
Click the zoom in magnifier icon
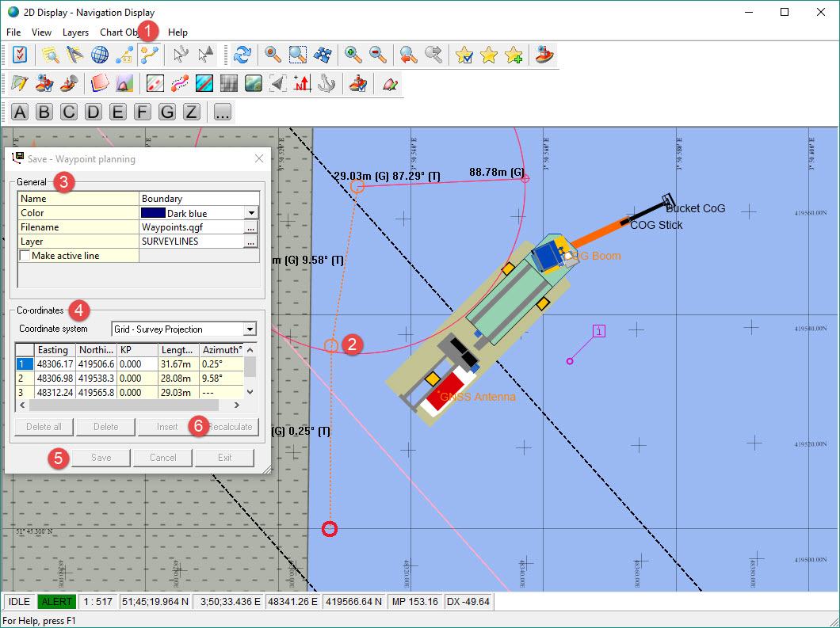pos(353,55)
